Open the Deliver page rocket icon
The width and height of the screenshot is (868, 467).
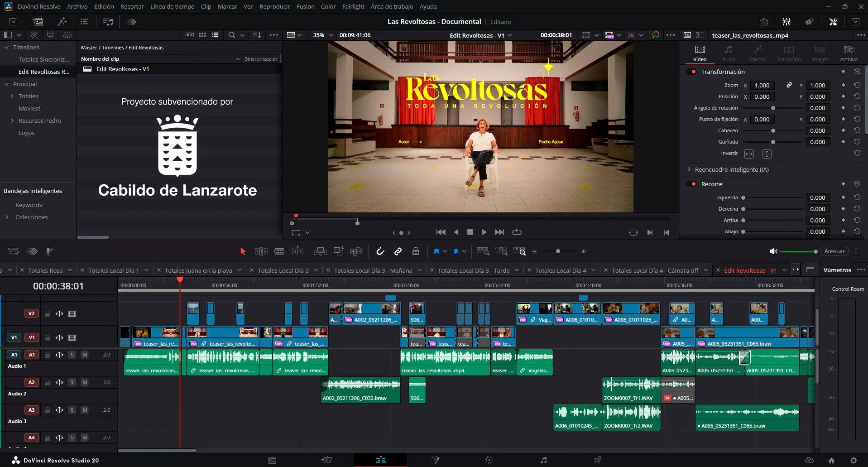[598, 460]
